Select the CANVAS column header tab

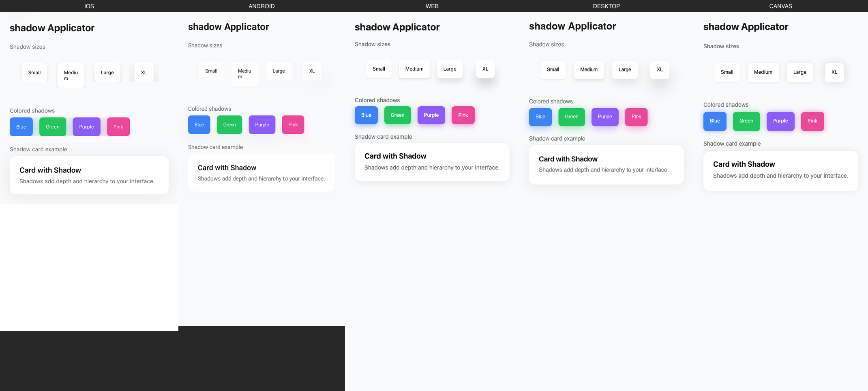point(781,6)
